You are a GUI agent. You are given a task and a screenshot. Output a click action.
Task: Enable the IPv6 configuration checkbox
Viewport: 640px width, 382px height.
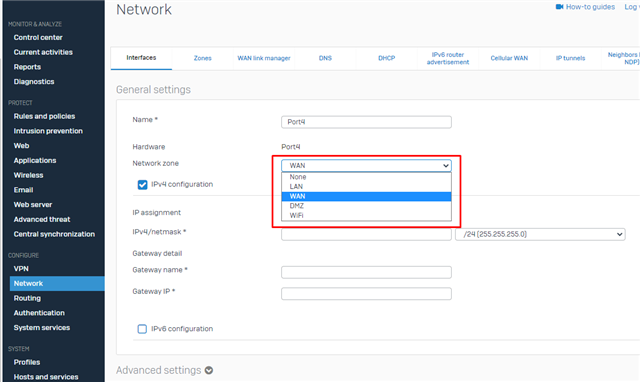pos(142,329)
